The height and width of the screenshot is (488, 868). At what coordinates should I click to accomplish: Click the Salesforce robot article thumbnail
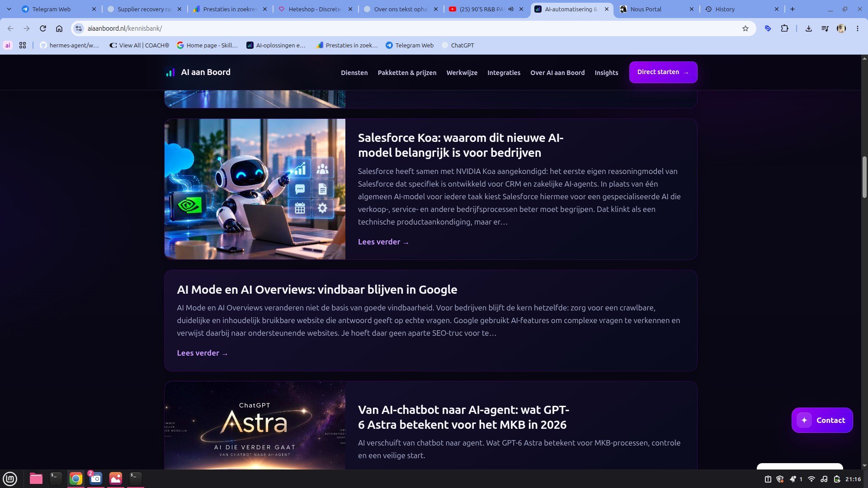(x=255, y=189)
